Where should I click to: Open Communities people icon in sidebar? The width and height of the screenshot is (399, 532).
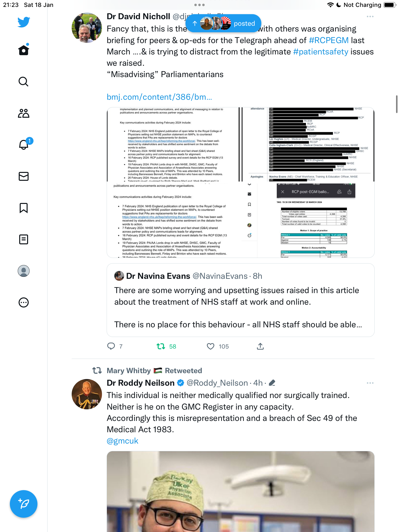point(24,113)
